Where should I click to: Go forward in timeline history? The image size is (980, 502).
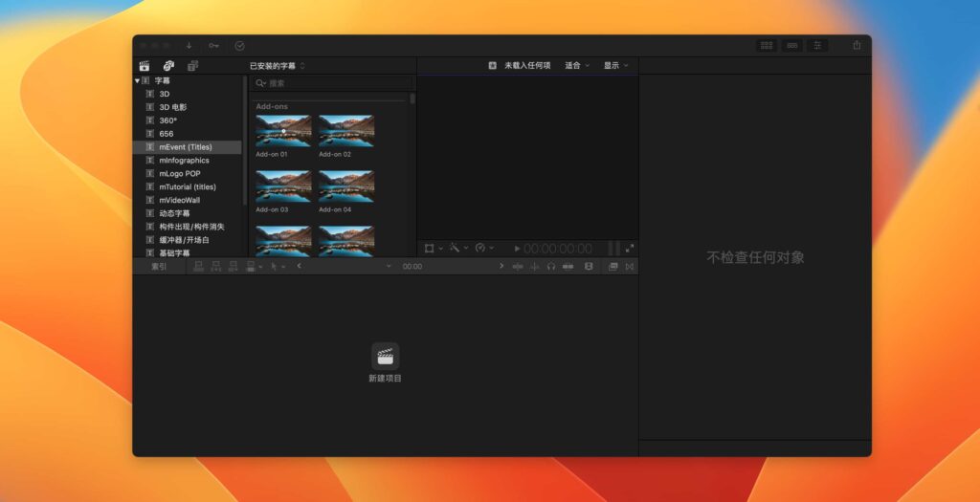click(x=501, y=266)
